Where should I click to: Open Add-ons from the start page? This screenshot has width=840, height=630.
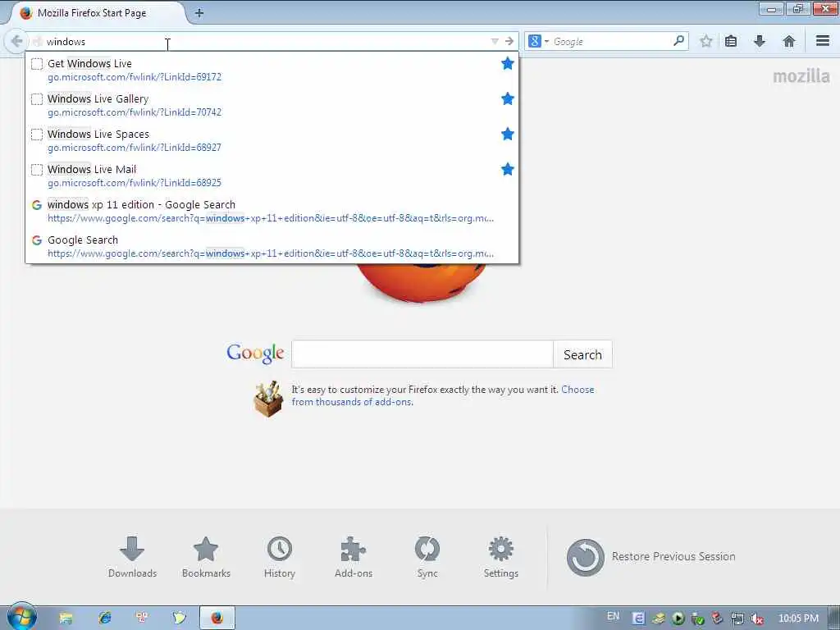(x=353, y=557)
